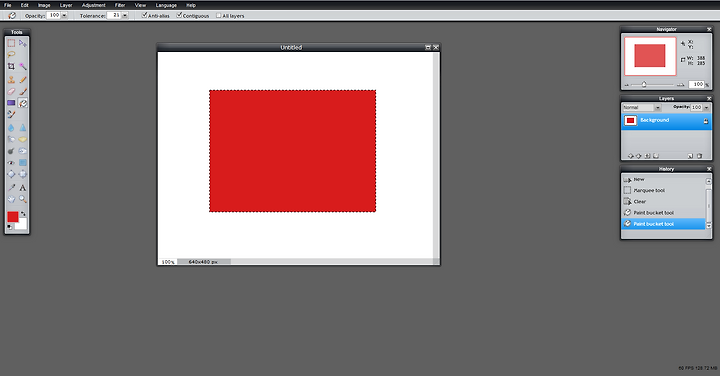Click the History panel scroll-down arrow
The height and width of the screenshot is (376, 720).
(x=709, y=226)
